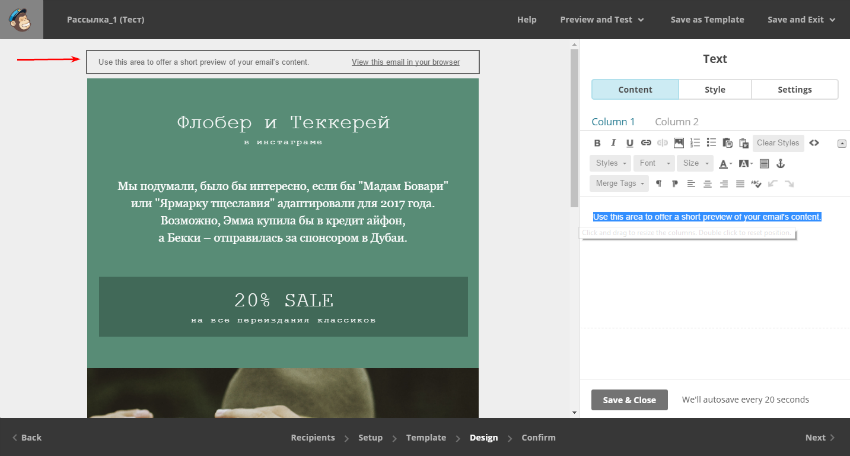Click the 'Мы подумали' paragraph text
This screenshot has width=850, height=456.
(283, 212)
